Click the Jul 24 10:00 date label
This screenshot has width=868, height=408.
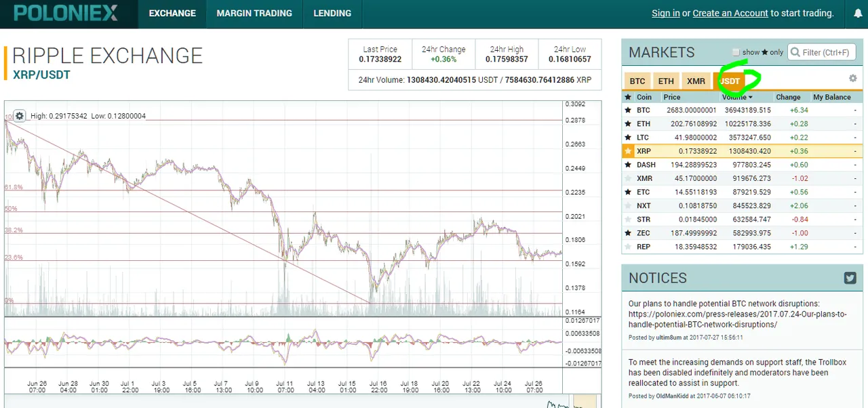[x=503, y=386]
